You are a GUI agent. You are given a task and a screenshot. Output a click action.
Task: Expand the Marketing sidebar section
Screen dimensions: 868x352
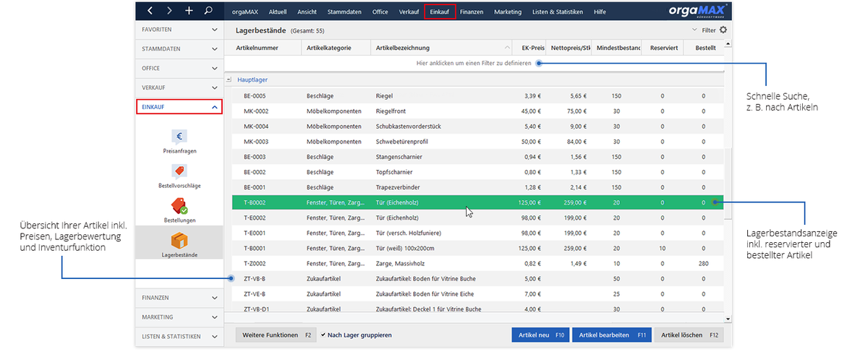[x=179, y=317]
